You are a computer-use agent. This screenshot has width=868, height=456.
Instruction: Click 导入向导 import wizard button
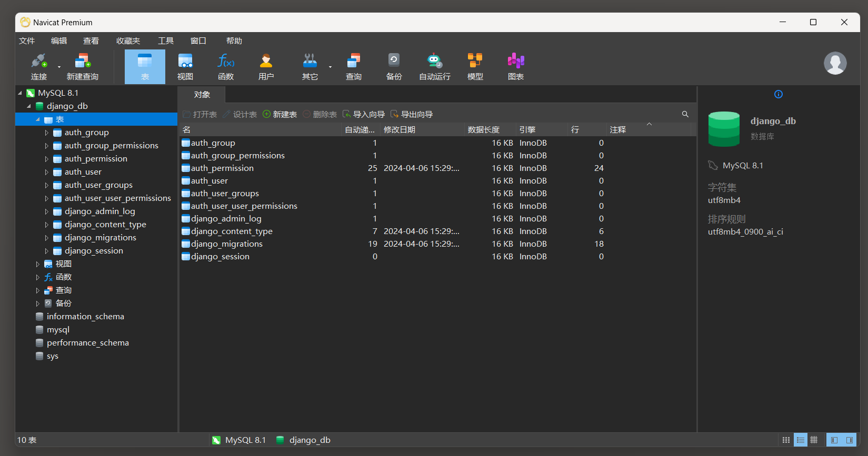pyautogui.click(x=364, y=114)
